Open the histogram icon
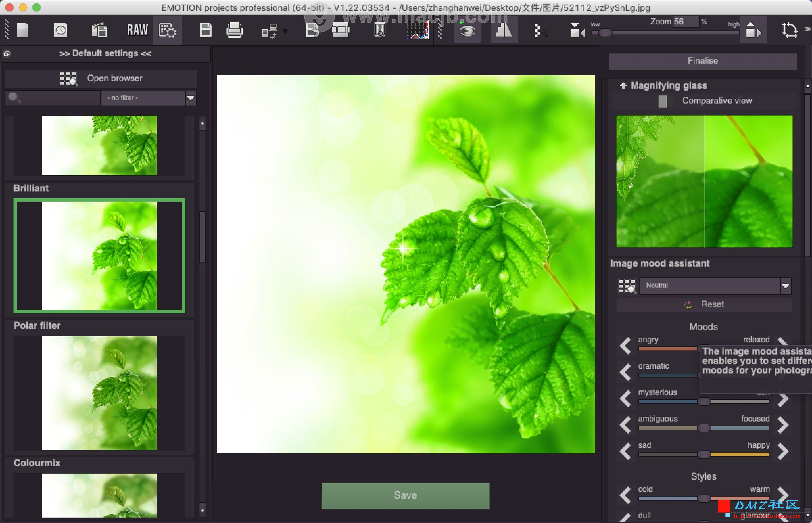The width and height of the screenshot is (812, 523). point(418,30)
